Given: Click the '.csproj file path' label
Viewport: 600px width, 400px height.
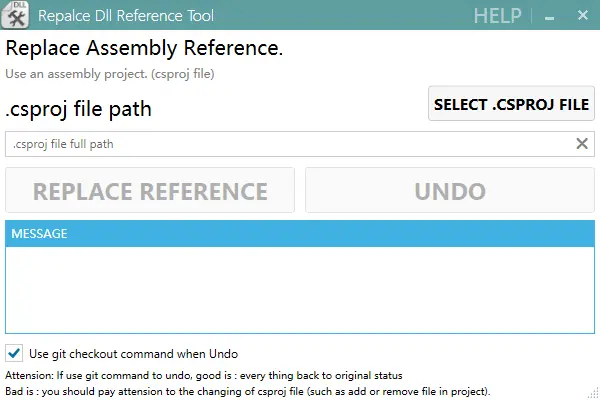Looking at the screenshot, I should 78,109.
